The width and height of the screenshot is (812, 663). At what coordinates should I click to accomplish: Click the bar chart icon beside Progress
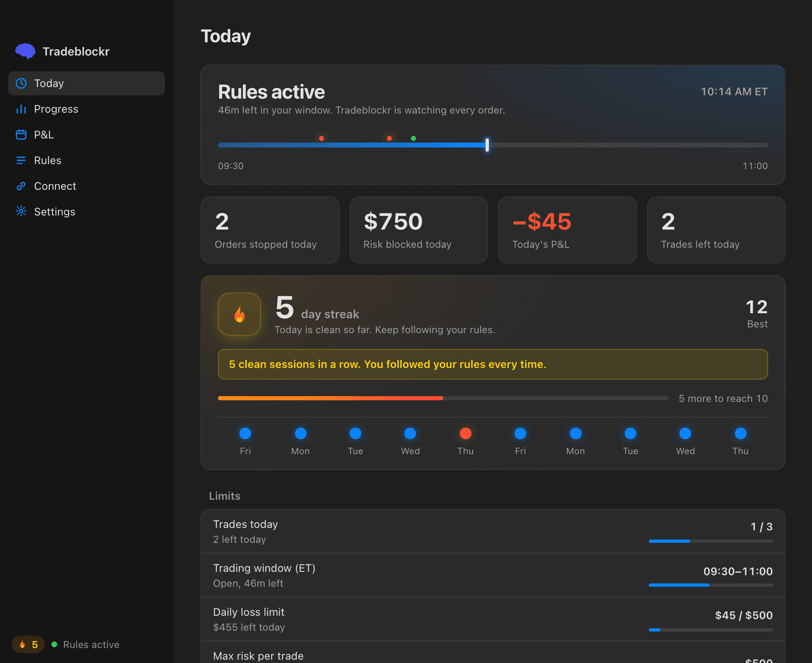coord(21,109)
